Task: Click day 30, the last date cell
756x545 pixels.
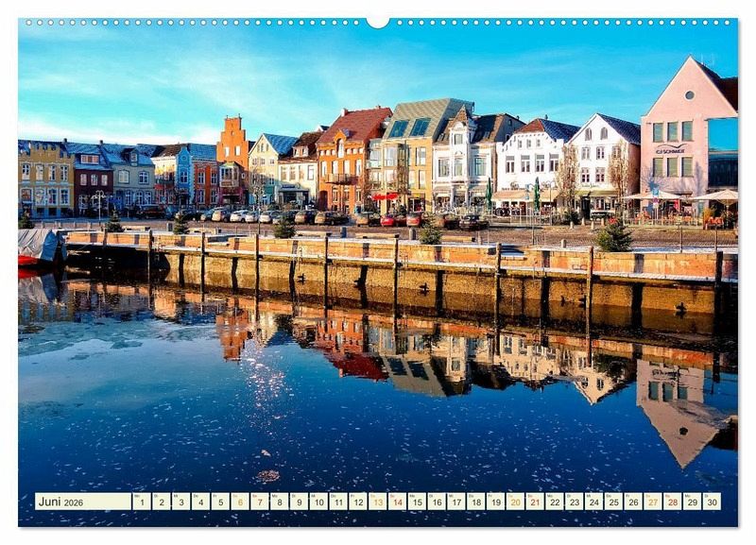Action: click(713, 502)
